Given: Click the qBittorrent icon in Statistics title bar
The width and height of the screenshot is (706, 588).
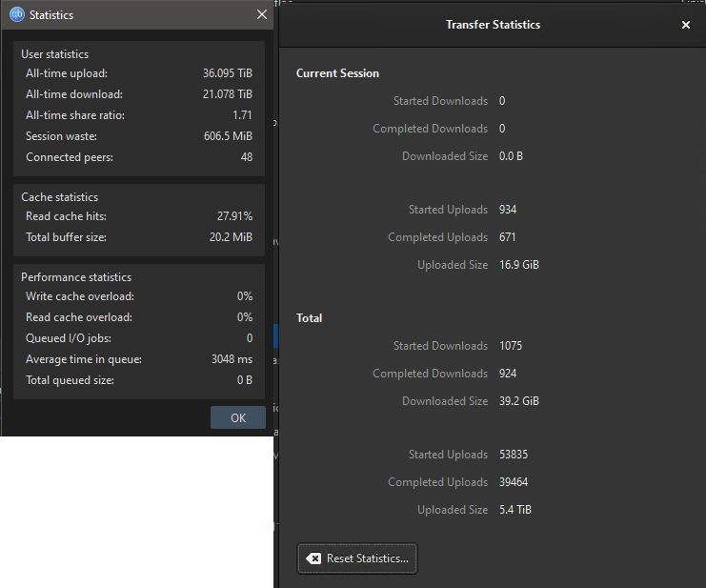Looking at the screenshot, I should [17, 14].
